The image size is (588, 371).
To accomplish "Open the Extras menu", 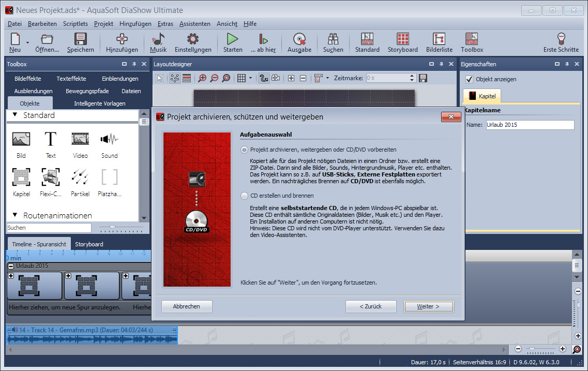I will (165, 24).
